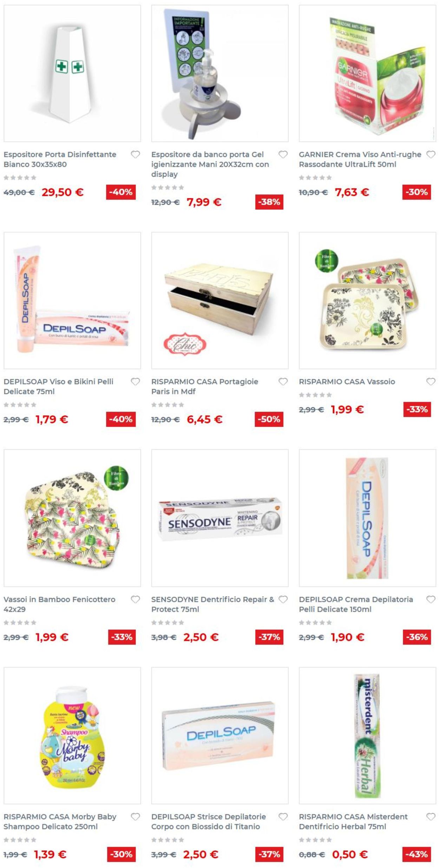View the white disinfectant display stand image
This screenshot has width=439, height=868.
point(72,73)
